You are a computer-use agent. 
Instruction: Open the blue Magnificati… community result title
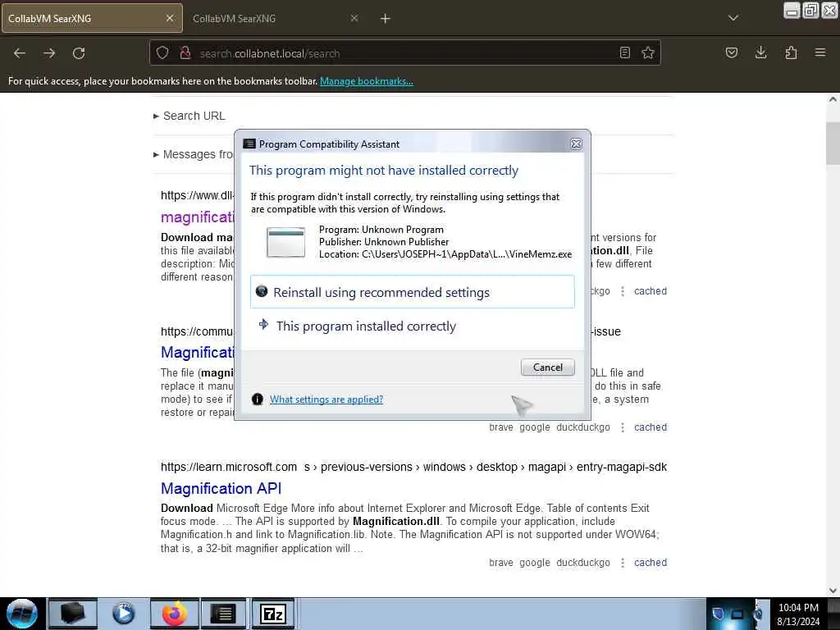click(x=197, y=353)
